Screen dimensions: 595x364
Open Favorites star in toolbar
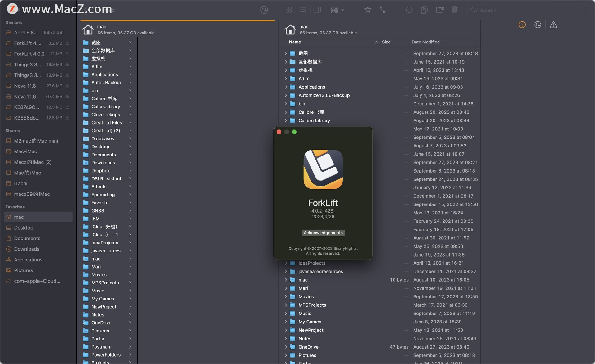click(368, 10)
